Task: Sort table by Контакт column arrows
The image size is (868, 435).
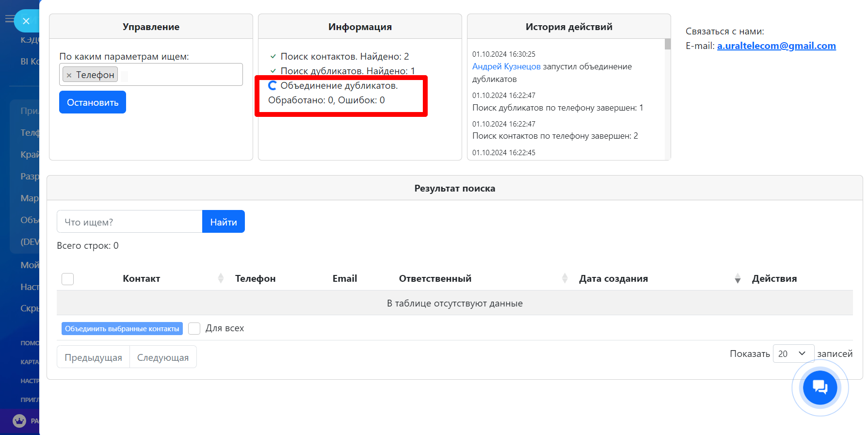Action: pyautogui.click(x=221, y=278)
